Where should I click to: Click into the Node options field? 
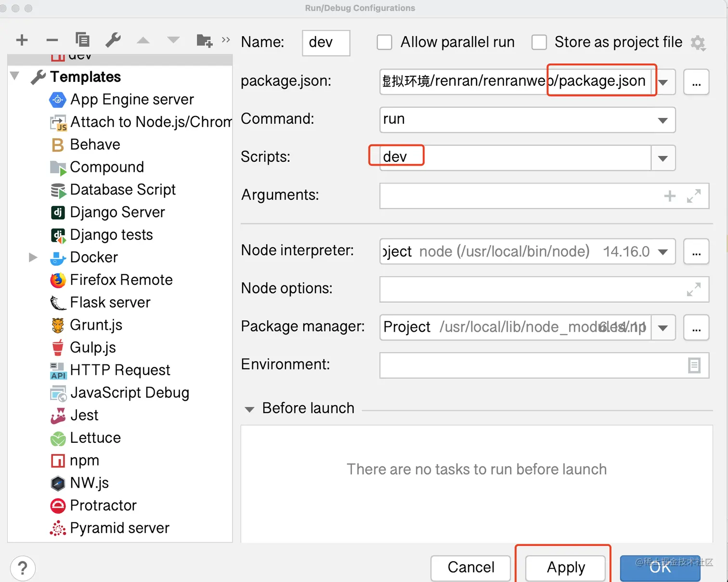click(x=544, y=289)
